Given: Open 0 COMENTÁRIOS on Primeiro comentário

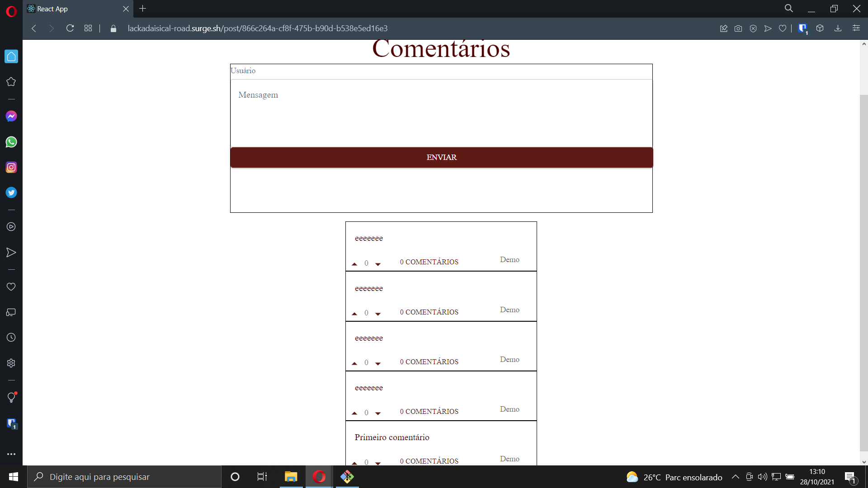Looking at the screenshot, I should (429, 461).
